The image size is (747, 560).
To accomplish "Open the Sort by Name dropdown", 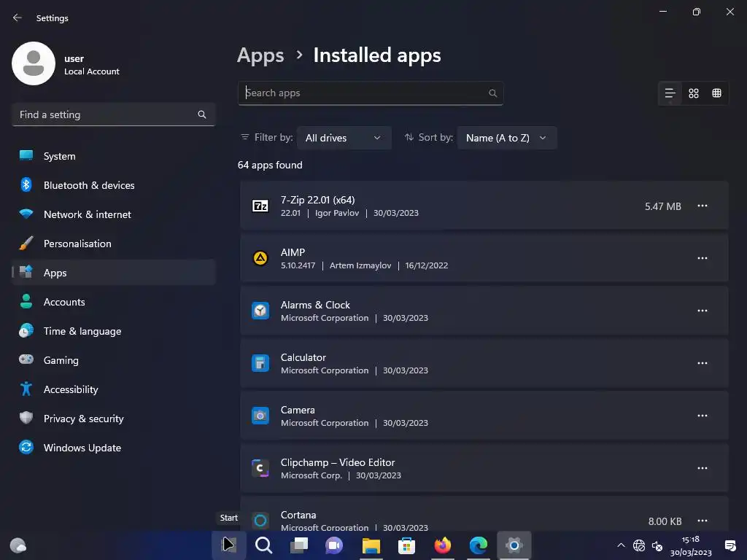I will point(507,138).
